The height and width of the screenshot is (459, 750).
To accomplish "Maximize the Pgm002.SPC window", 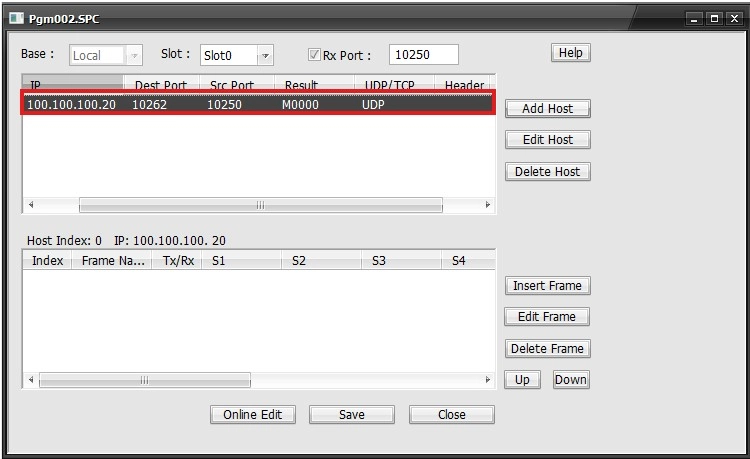I will 714,19.
